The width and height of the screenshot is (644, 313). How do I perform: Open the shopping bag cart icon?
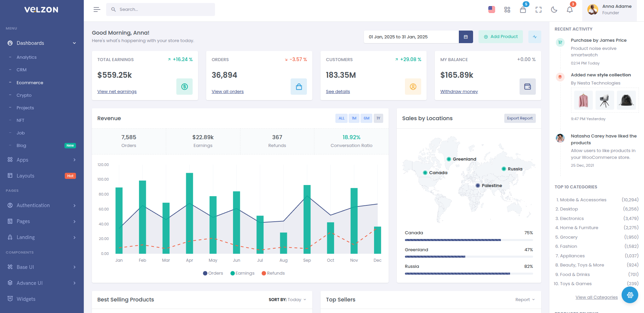tap(523, 10)
